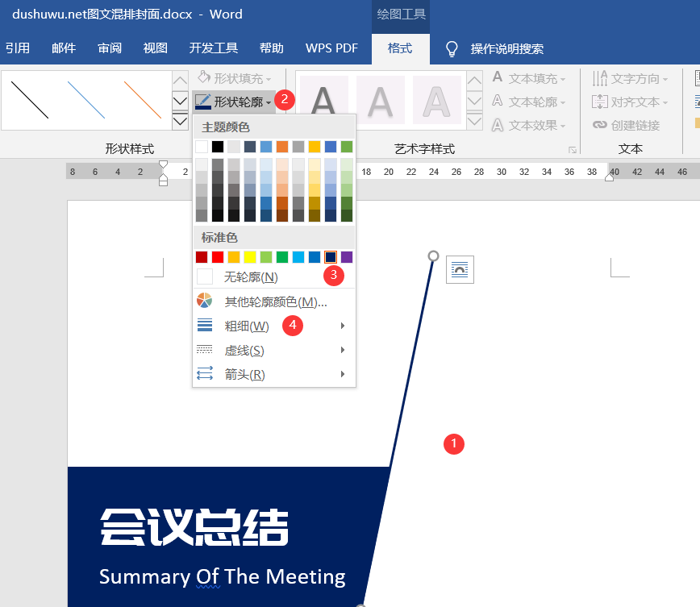Select the second WordArt style A
This screenshot has width=700, height=607.
380,100
